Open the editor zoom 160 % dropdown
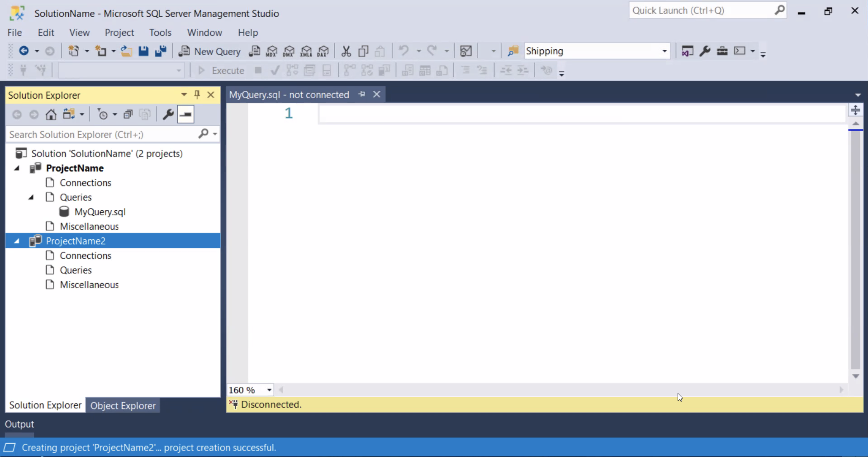Image resolution: width=868 pixels, height=457 pixels. [269, 390]
